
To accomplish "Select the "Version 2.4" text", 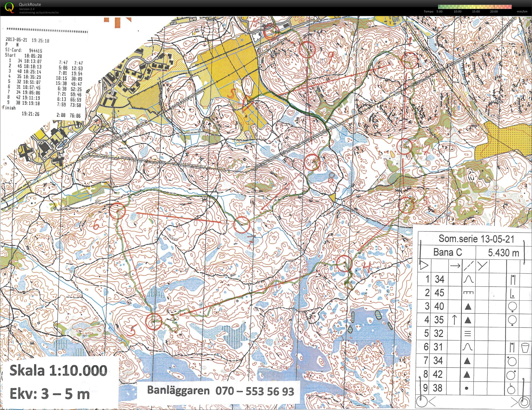I will tap(27, 9).
